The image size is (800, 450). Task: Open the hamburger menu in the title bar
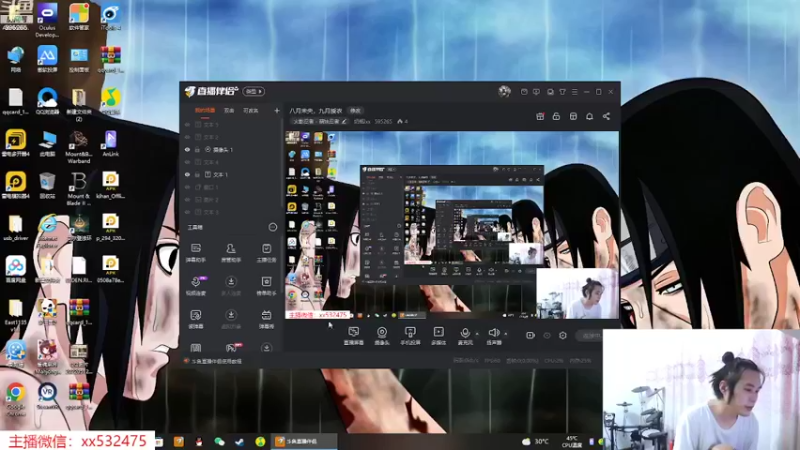click(x=574, y=92)
